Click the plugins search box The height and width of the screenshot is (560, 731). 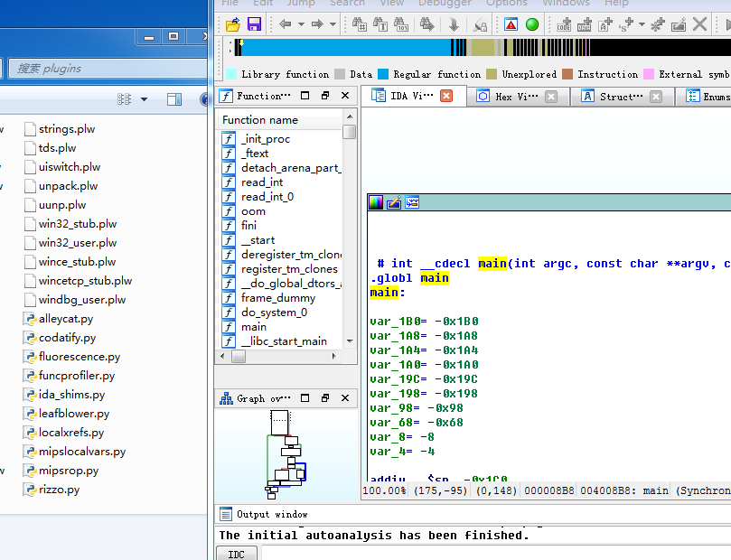coord(99,68)
